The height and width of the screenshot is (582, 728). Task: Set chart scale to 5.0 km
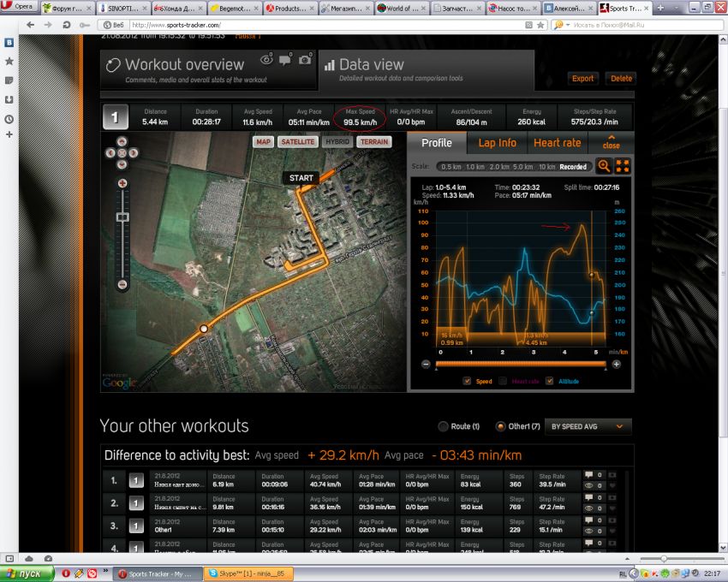522,167
